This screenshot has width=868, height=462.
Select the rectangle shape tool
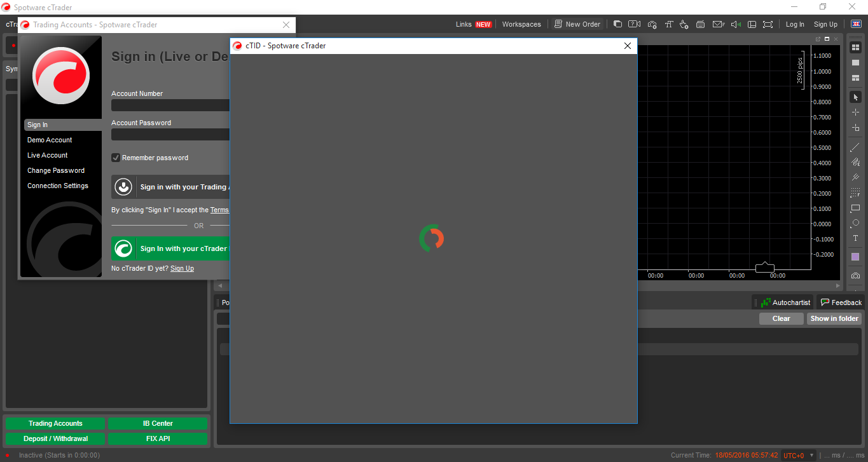pos(855,208)
